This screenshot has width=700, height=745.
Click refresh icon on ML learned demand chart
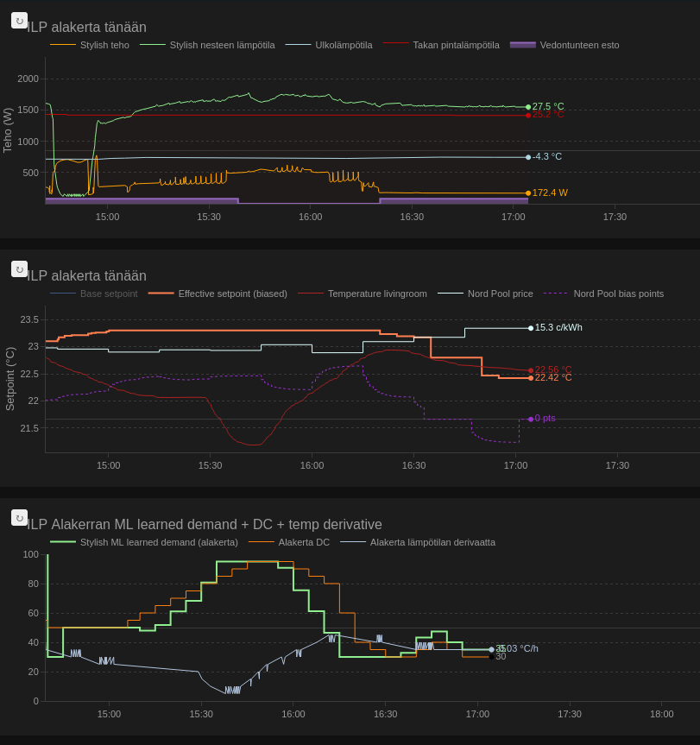19,518
